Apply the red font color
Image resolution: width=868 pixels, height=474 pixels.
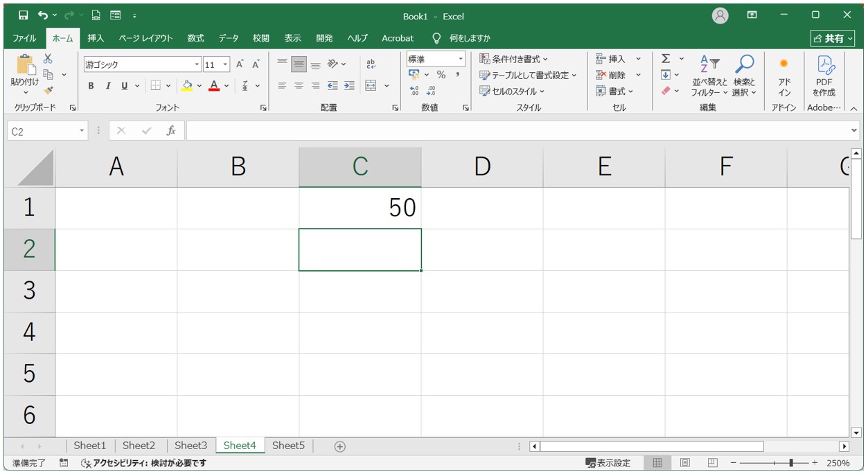click(x=214, y=86)
